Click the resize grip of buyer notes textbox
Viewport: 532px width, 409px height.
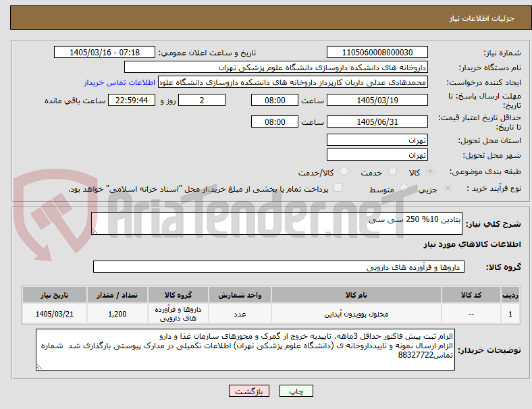coord(39,367)
